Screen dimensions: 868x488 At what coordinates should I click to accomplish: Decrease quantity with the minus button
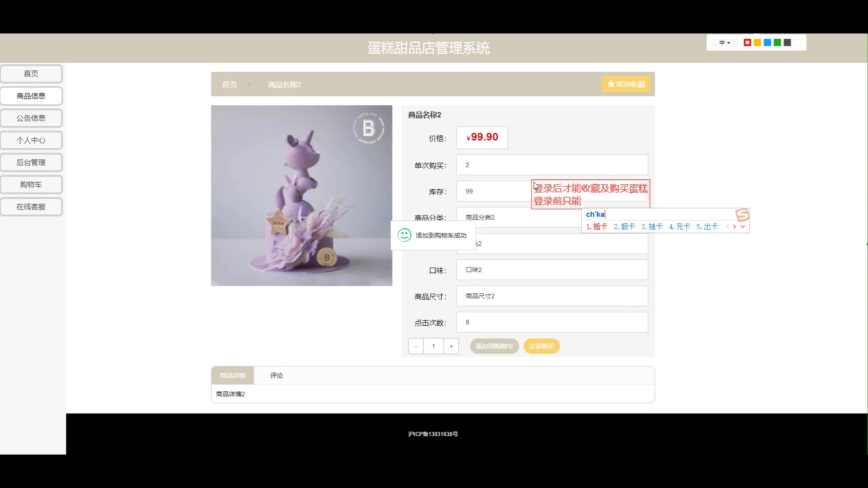point(416,347)
